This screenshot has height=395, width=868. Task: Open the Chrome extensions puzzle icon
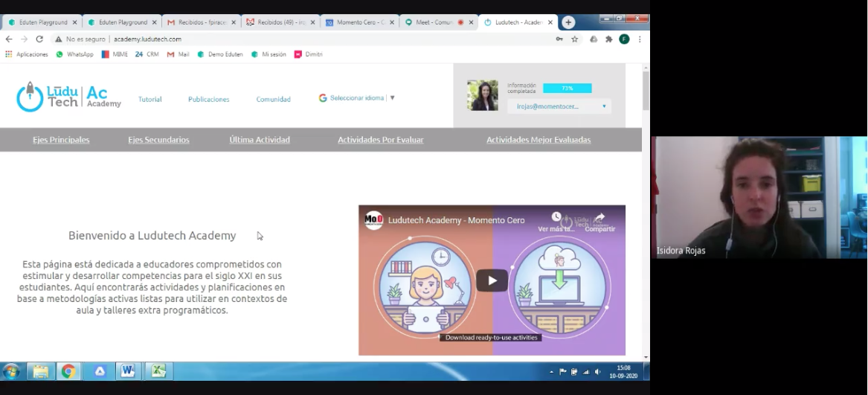click(608, 39)
